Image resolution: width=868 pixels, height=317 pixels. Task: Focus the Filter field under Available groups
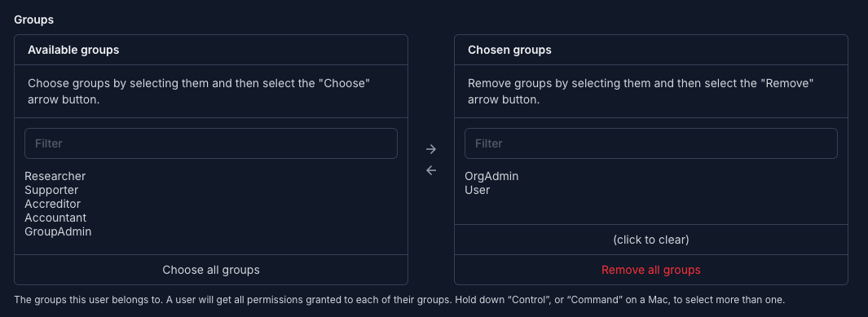click(211, 144)
